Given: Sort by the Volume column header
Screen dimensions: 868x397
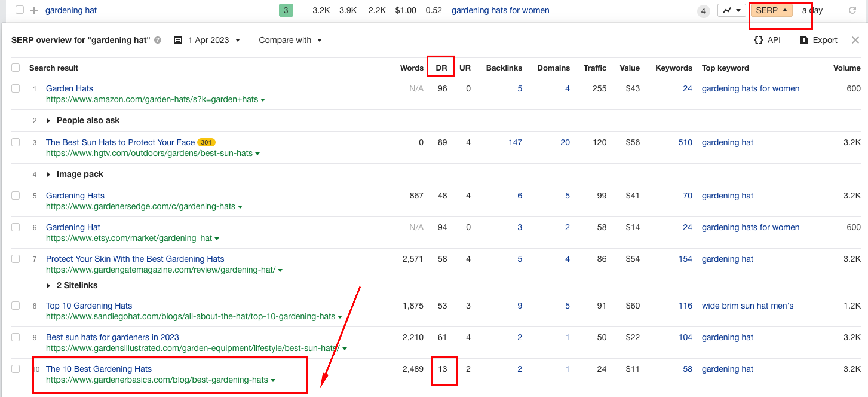Looking at the screenshot, I should point(847,68).
